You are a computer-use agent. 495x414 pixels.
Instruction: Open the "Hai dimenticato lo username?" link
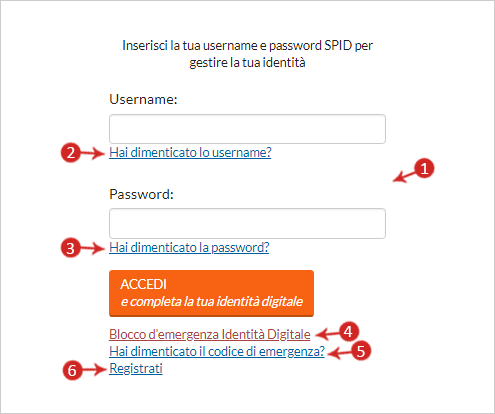pos(190,152)
